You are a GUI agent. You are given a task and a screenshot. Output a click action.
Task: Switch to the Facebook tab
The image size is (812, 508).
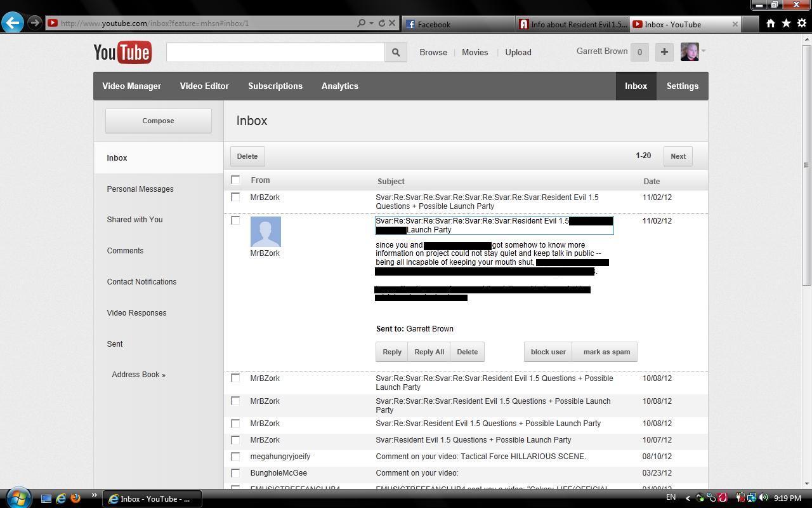[458, 24]
